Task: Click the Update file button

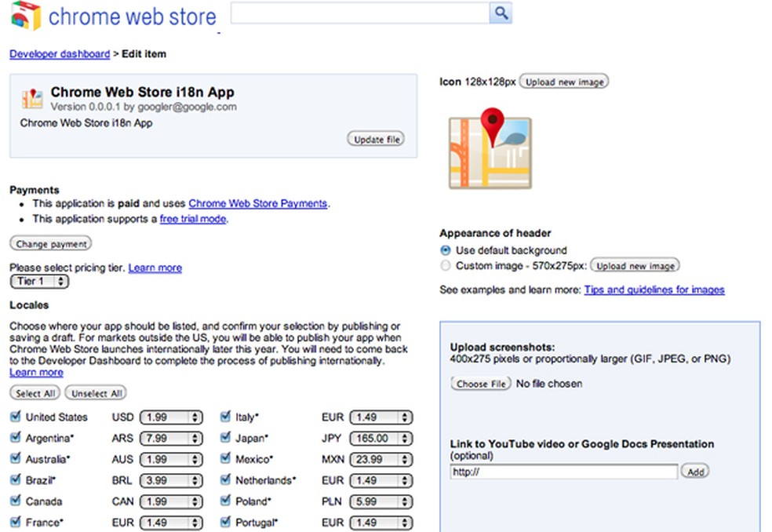Action: click(x=375, y=138)
